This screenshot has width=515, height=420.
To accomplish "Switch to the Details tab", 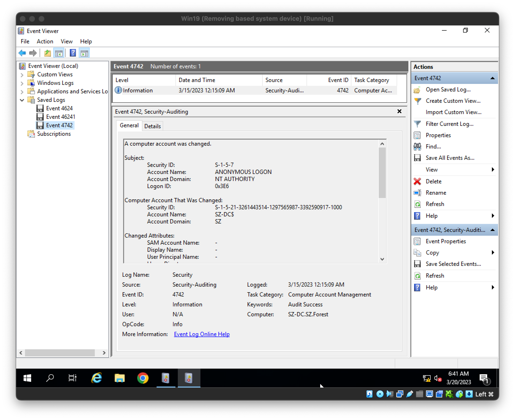I will [153, 126].
